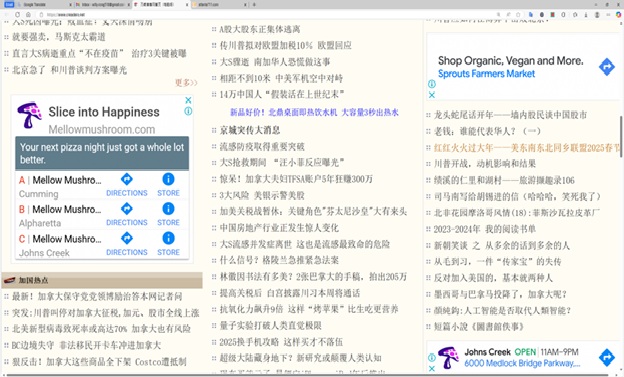Open Mellowmushroom.com ad link
Screen dimensions: 624x377
coord(101,129)
